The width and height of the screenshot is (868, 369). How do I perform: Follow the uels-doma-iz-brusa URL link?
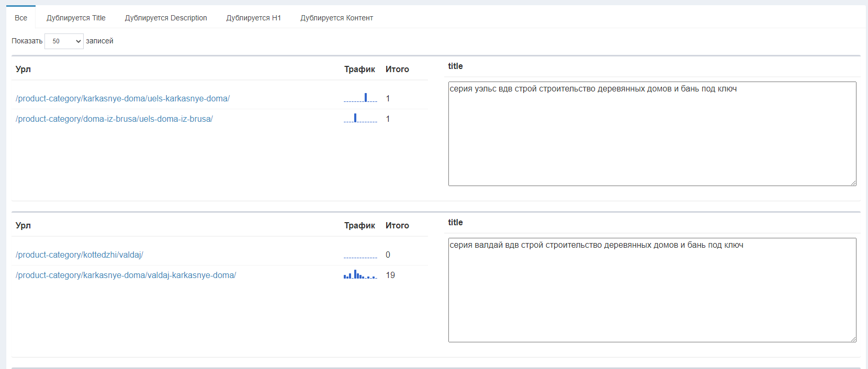coord(114,119)
